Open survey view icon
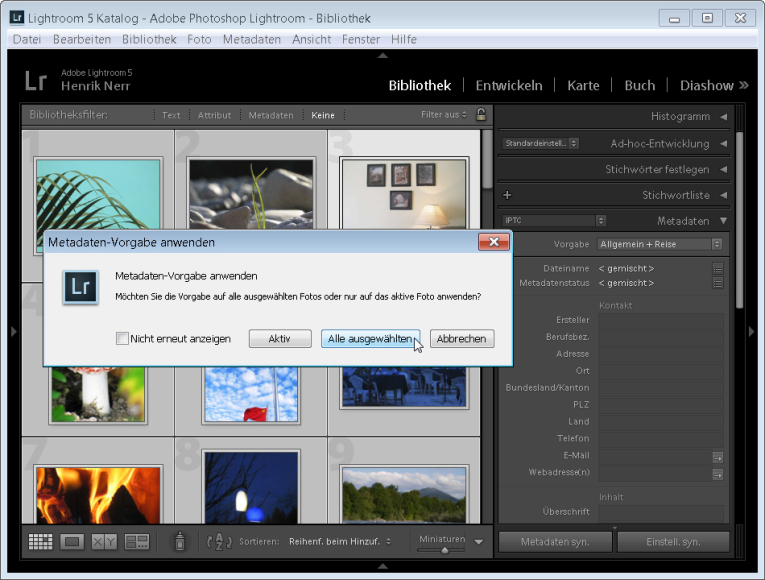This screenshot has width=765, height=580. [136, 542]
